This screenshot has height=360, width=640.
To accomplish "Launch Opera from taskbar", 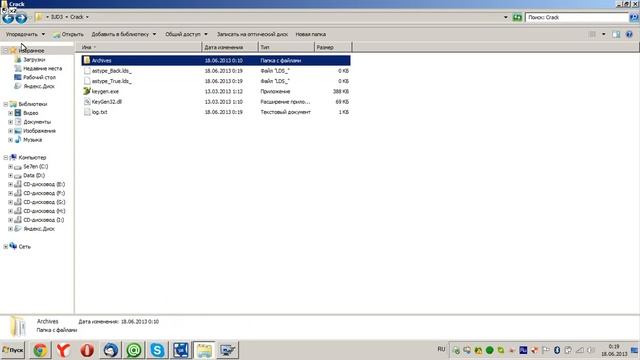I will 87,350.
